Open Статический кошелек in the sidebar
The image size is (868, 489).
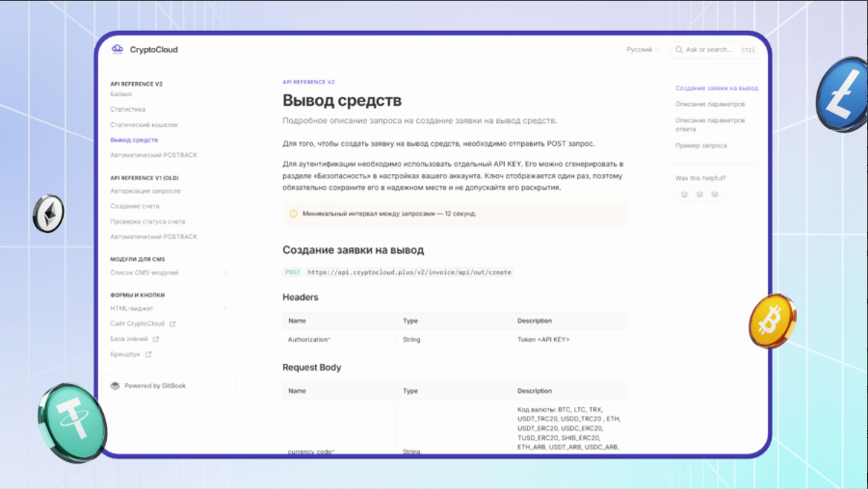[144, 125]
